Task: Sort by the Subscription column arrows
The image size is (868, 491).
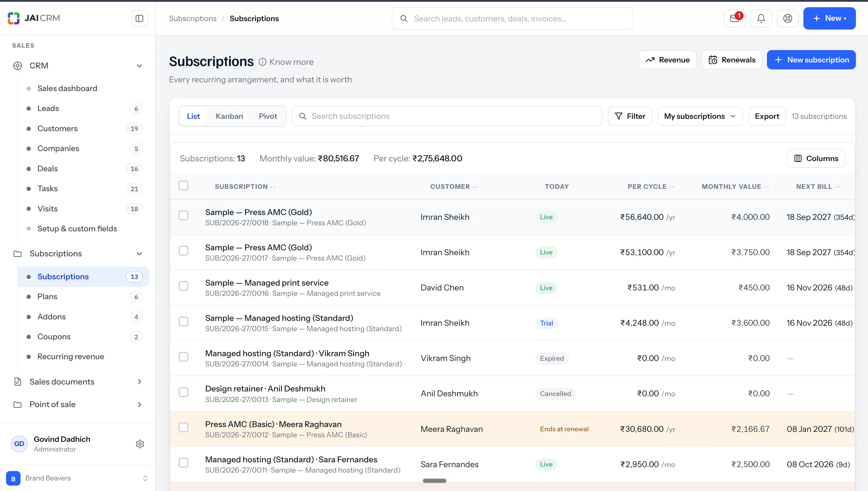Action: click(273, 187)
